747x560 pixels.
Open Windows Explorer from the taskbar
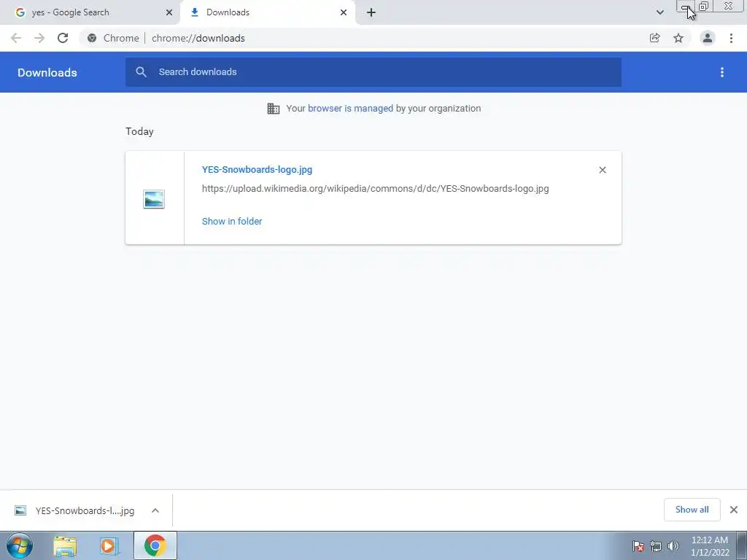click(65, 546)
